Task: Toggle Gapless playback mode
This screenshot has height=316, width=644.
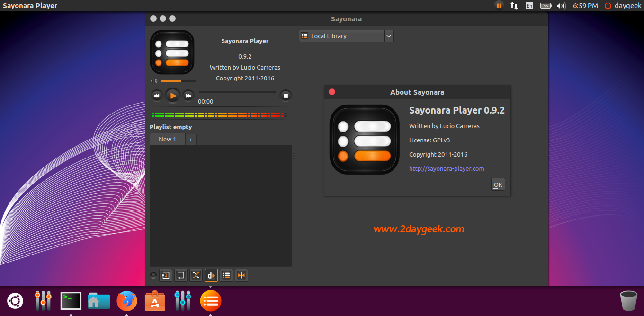Action: [241, 275]
